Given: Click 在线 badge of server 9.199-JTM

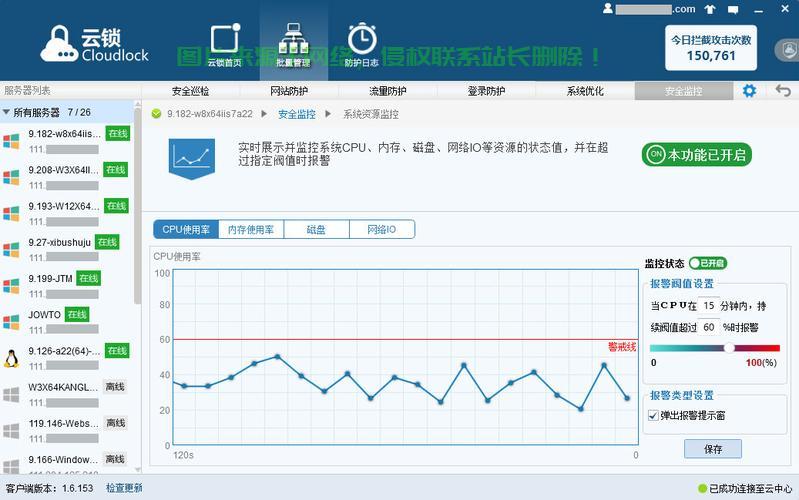Looking at the screenshot, I should (x=89, y=278).
